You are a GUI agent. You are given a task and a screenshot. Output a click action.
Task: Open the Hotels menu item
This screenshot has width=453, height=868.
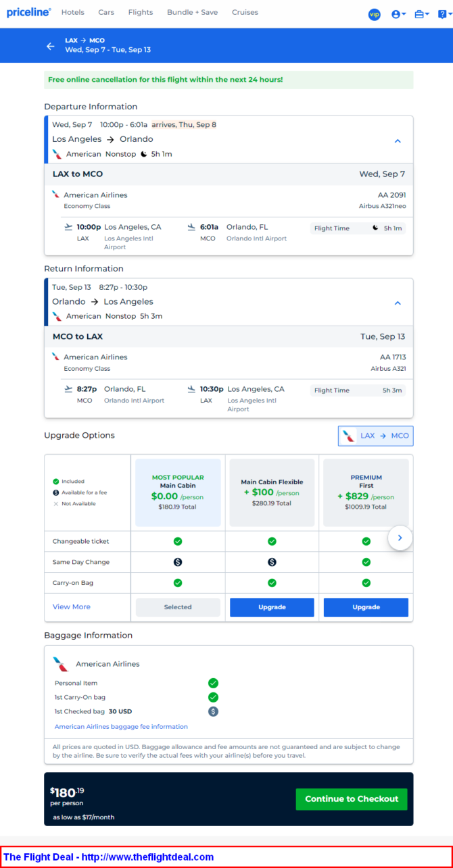click(73, 12)
